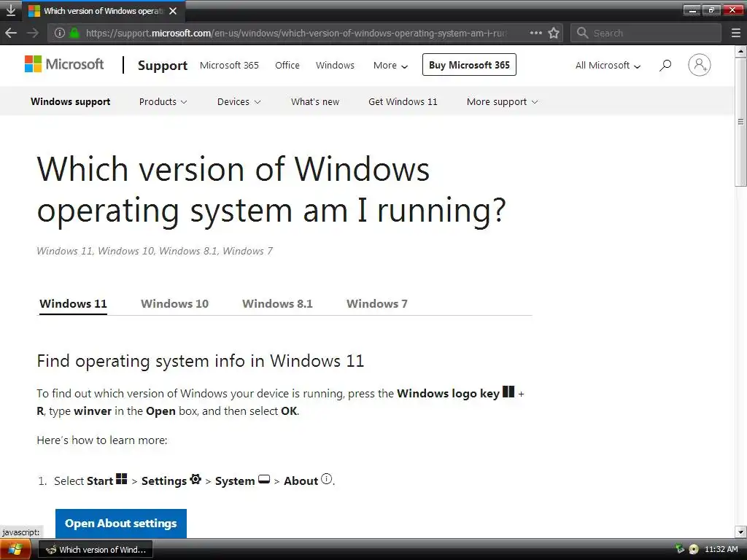This screenshot has width=747, height=560.
Task: Focus the browser Search input field
Action: pyautogui.click(x=646, y=33)
